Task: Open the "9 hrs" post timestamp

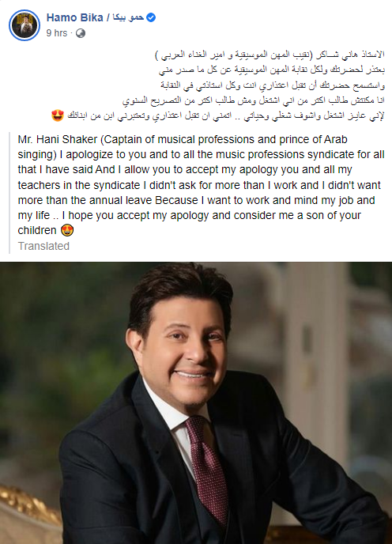Action: coord(57,33)
